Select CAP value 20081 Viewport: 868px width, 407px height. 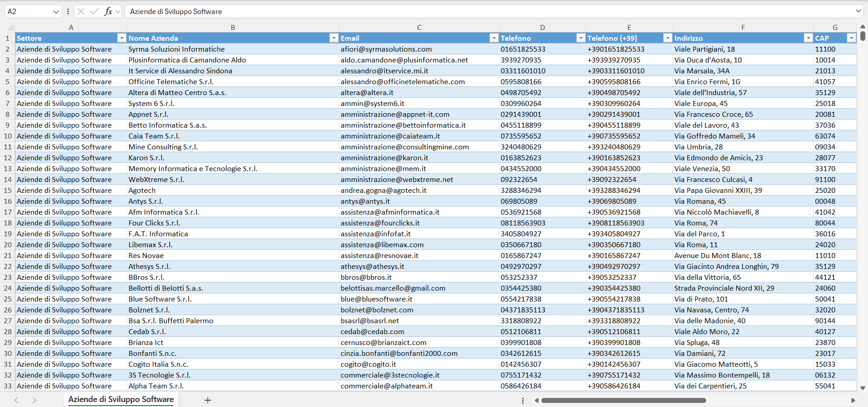835,114
